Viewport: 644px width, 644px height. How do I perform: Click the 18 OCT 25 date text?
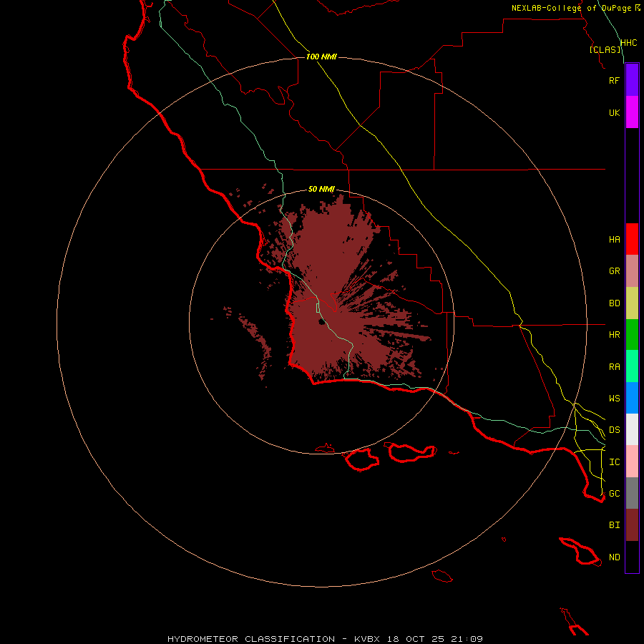tap(416, 639)
